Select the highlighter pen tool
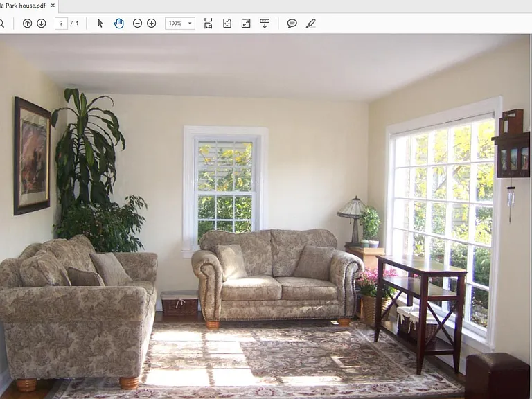This screenshot has width=532, height=399. [311, 24]
